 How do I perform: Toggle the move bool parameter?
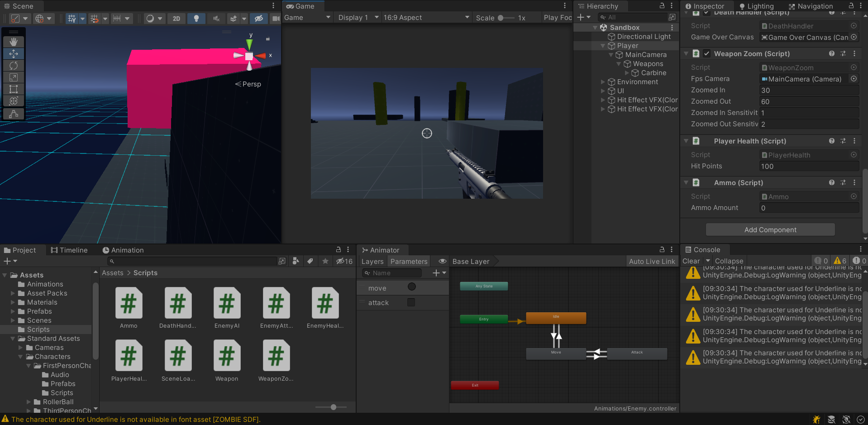click(411, 287)
